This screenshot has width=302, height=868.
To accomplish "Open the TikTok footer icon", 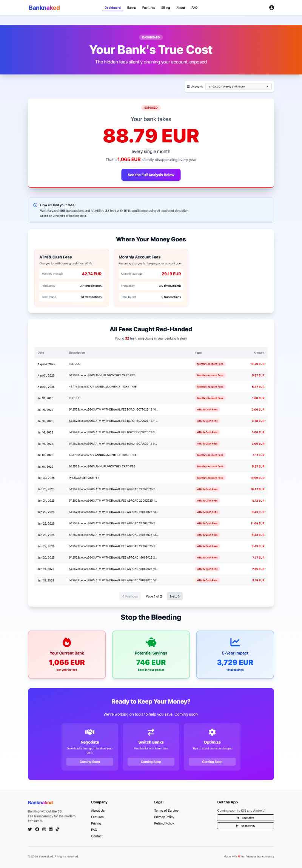I will (57, 829).
